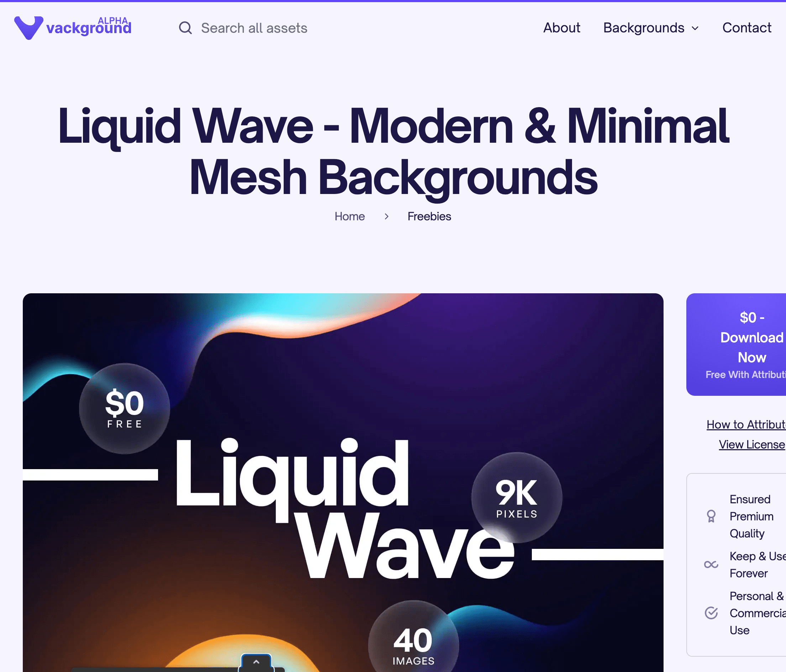Viewport: 786px width, 672px height.
Task: Click the Freebies breadcrumb link
Action: (429, 216)
